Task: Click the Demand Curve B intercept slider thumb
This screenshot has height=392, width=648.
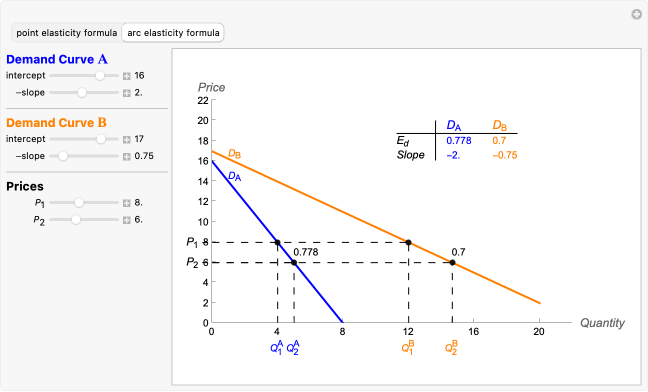Action: pyautogui.click(x=101, y=139)
